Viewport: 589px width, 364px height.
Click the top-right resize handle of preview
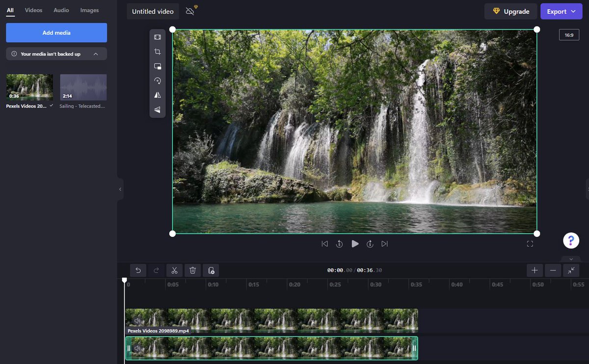pos(537,29)
